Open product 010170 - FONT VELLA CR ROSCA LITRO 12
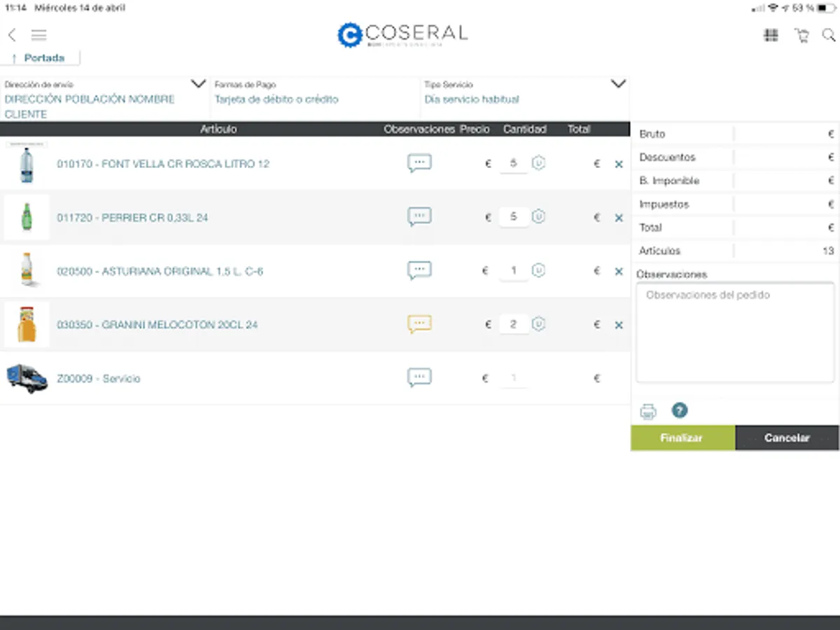This screenshot has width=840, height=630. point(163,164)
